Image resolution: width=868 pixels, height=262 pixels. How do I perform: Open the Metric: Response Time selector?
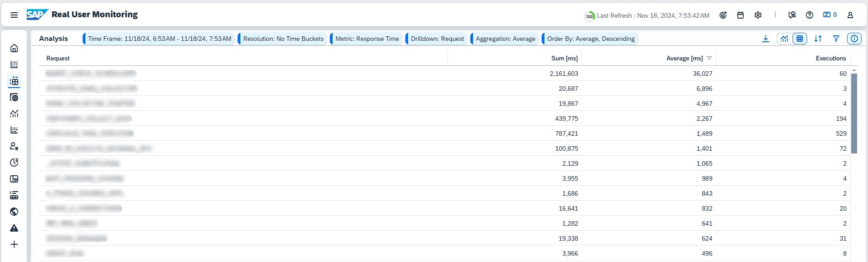367,39
